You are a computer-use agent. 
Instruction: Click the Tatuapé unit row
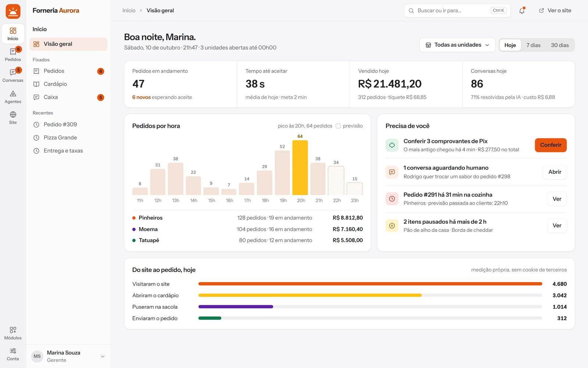coord(247,240)
